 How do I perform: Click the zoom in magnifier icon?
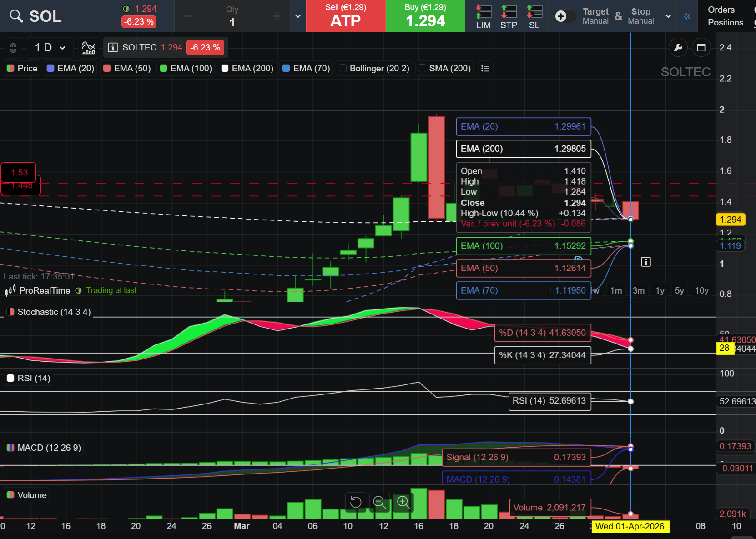(x=403, y=502)
